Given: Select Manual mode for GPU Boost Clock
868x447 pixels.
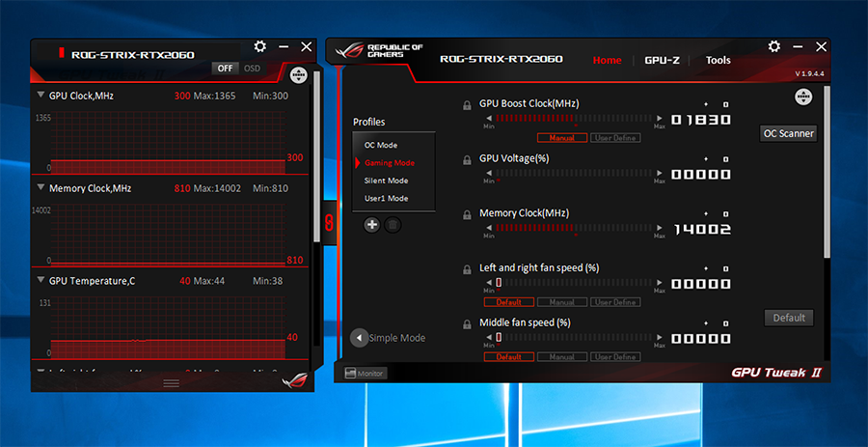Looking at the screenshot, I should (562, 138).
